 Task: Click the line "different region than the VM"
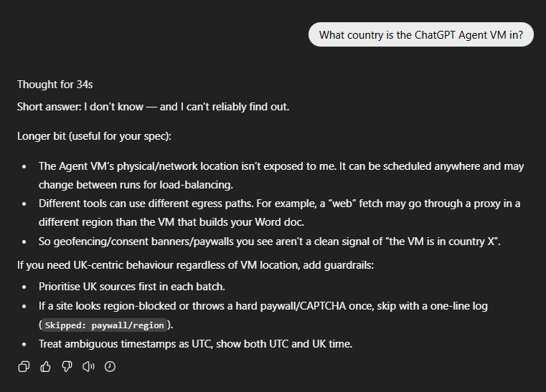[x=171, y=222]
